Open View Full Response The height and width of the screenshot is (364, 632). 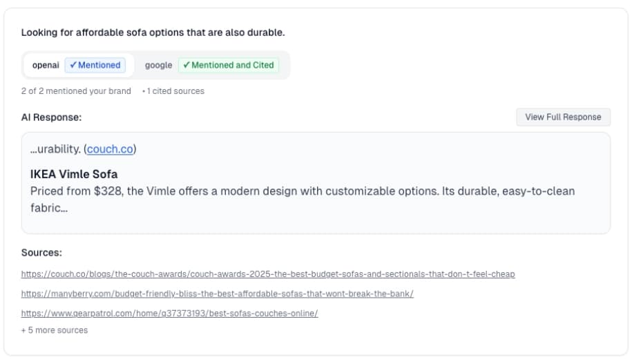[x=563, y=117]
